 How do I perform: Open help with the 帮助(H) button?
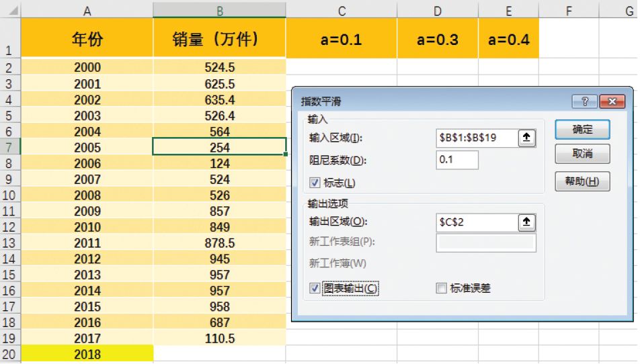tap(582, 181)
